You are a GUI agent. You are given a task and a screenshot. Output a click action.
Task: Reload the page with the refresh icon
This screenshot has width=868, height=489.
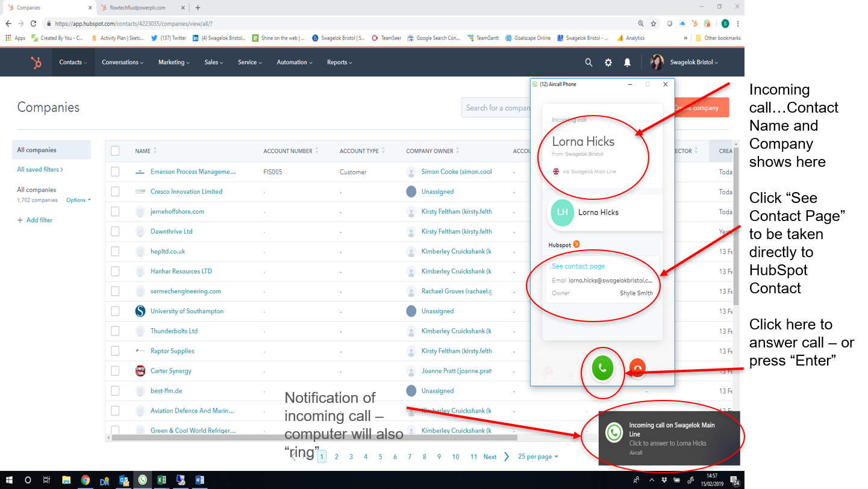(x=34, y=23)
